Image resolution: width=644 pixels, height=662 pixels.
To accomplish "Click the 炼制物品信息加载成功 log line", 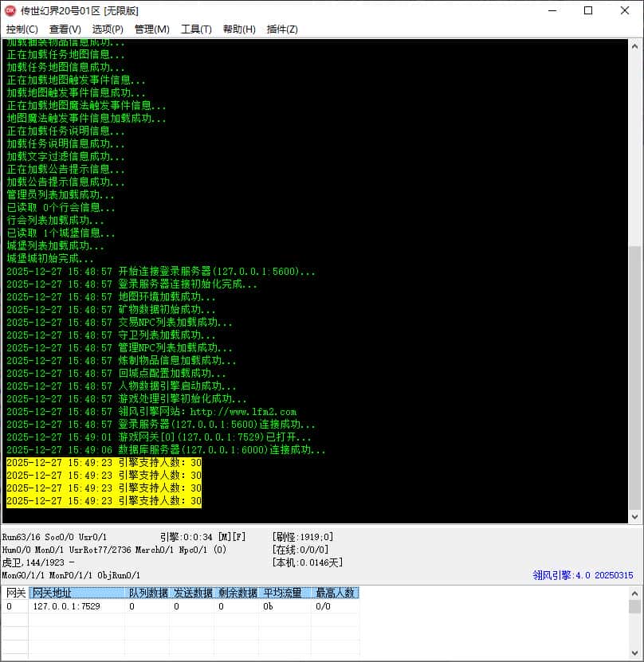I will click(x=121, y=361).
